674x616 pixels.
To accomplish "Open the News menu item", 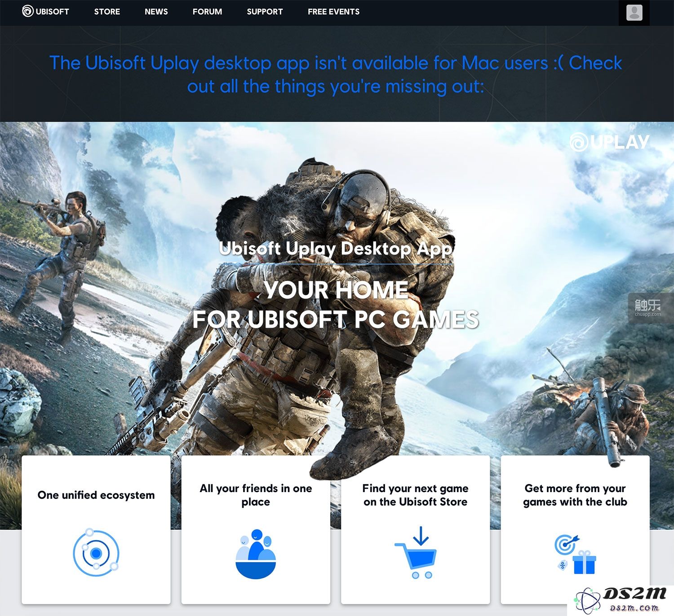I will (x=156, y=12).
